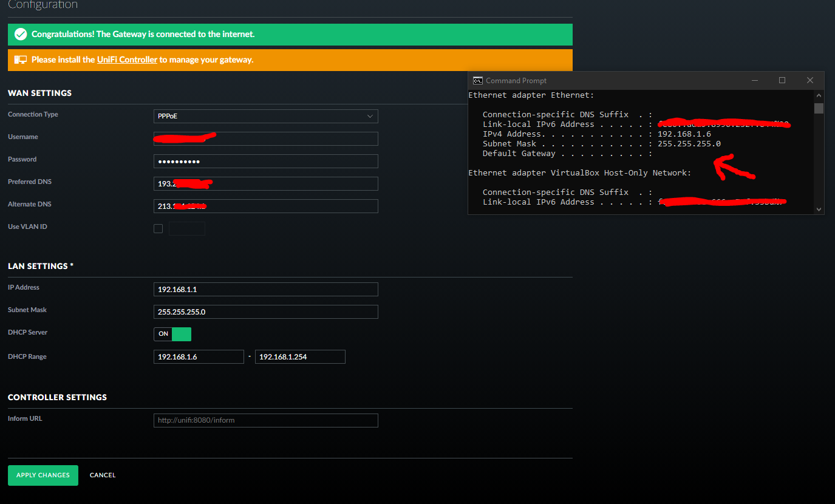Turn off the DHCP Server toggle
The height and width of the screenshot is (504, 835).
pyautogui.click(x=172, y=334)
